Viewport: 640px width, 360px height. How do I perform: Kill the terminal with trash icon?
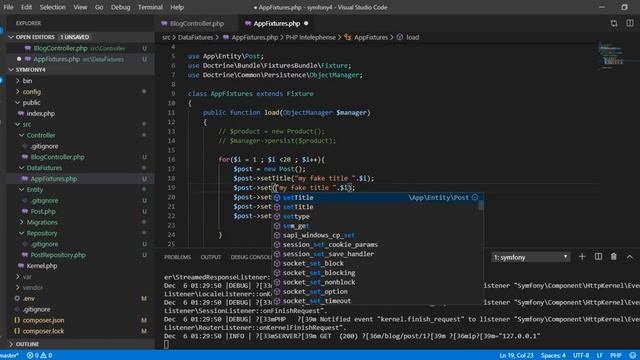[x=613, y=257]
